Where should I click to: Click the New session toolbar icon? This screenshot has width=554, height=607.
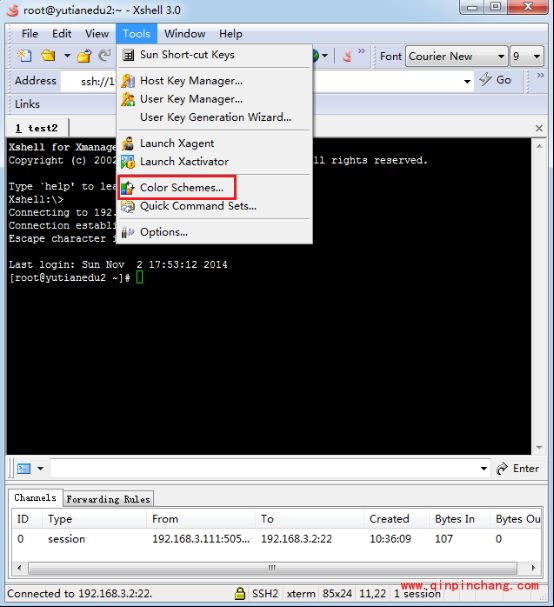tap(25, 56)
